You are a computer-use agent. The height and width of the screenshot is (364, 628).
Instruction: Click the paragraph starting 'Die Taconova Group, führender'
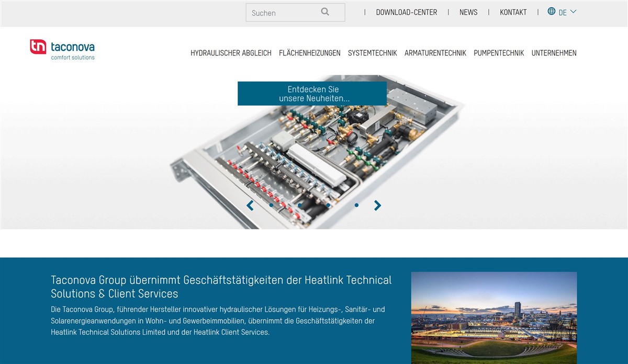218,321
